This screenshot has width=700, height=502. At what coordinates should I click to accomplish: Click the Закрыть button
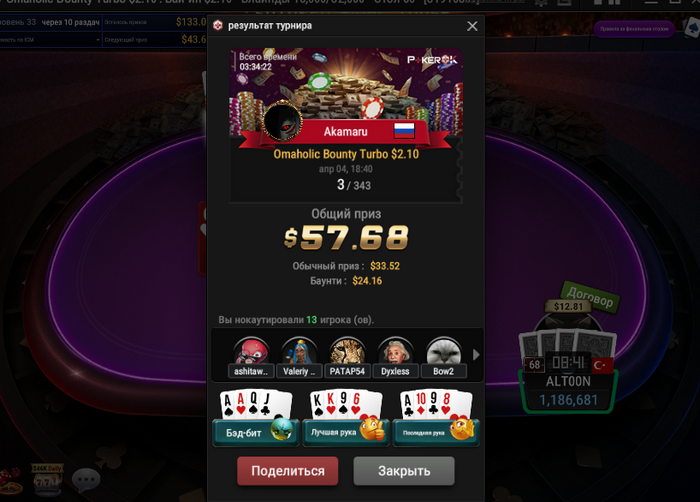(x=404, y=471)
